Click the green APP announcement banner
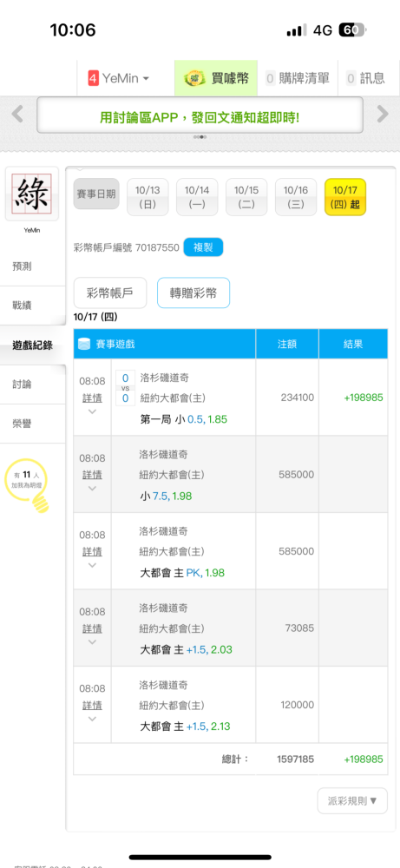This screenshot has height=868, width=400. pyautogui.click(x=200, y=115)
